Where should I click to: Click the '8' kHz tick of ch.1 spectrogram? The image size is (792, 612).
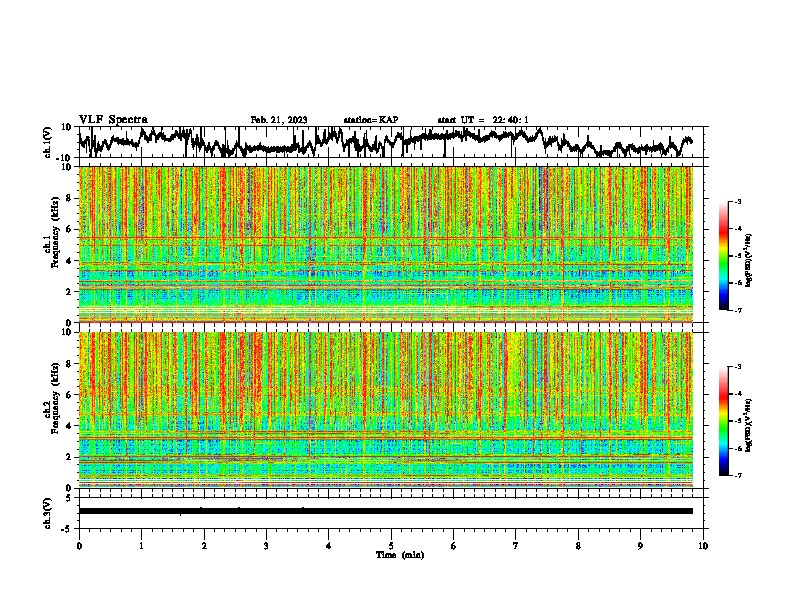click(x=70, y=198)
